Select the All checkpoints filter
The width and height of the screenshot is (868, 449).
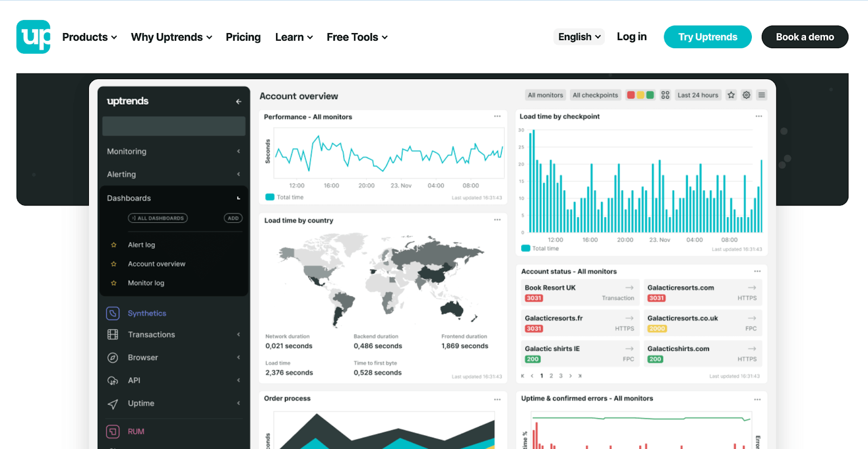pos(595,95)
